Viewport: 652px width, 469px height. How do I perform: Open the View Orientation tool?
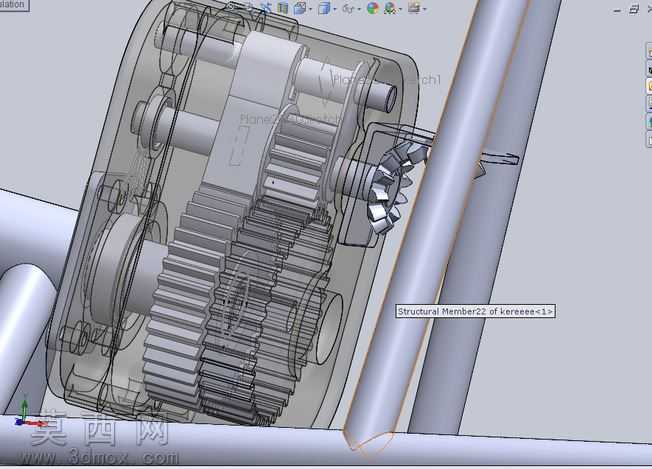point(300,8)
